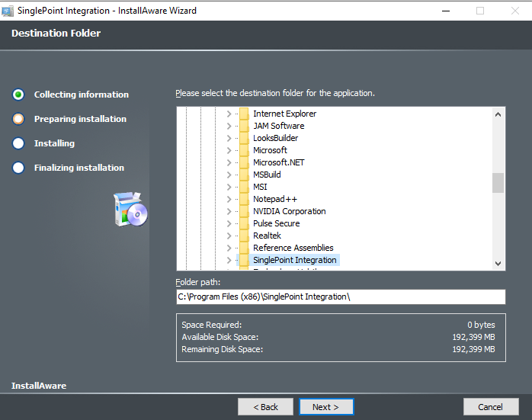Click the InstallAware brand label
This screenshot has height=420, width=532.
tap(39, 386)
